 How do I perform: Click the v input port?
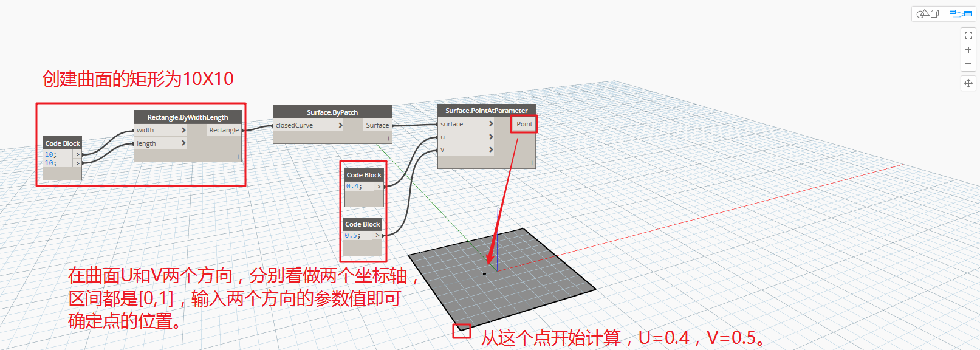tap(466, 149)
